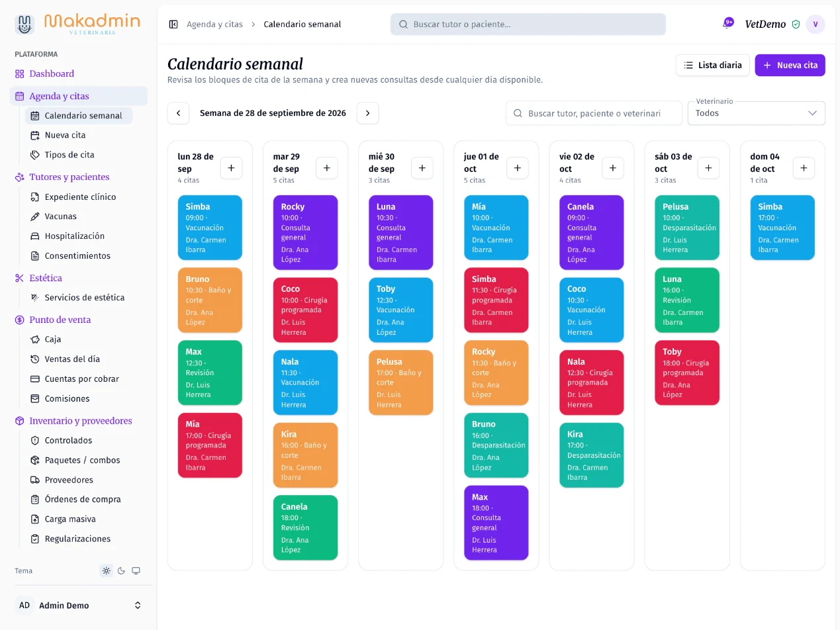Click the Dashboard grid icon
840x630 pixels.
click(x=20, y=74)
